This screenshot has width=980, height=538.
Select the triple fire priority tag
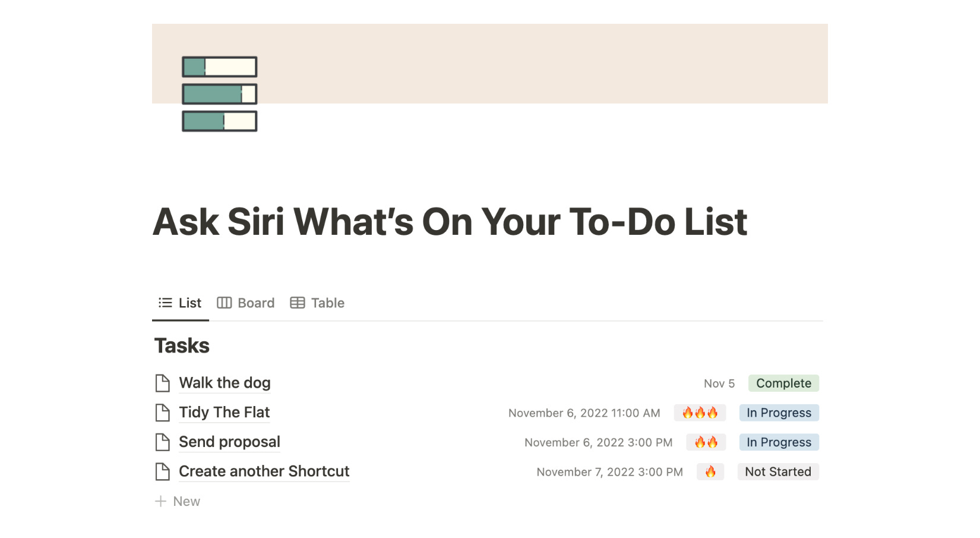[x=700, y=413]
